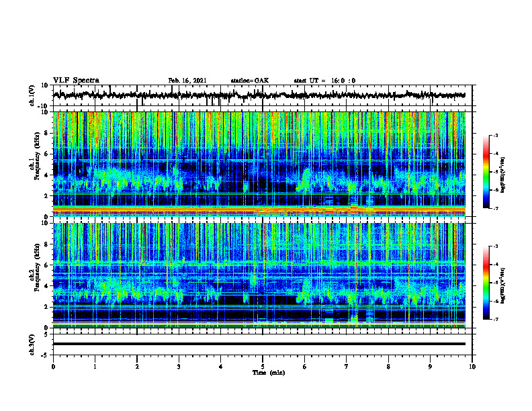The image size is (532, 411).
Task: Click time axis tick label "5"
Action: (x=263, y=367)
